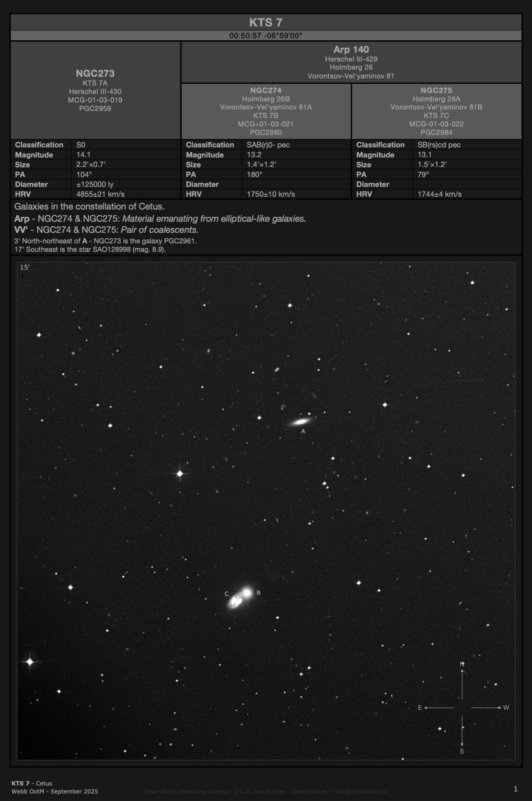Viewport: 532px width, 801px height.
Task: Click the VV' "Pair of coalescents" line
Action: coord(107,230)
